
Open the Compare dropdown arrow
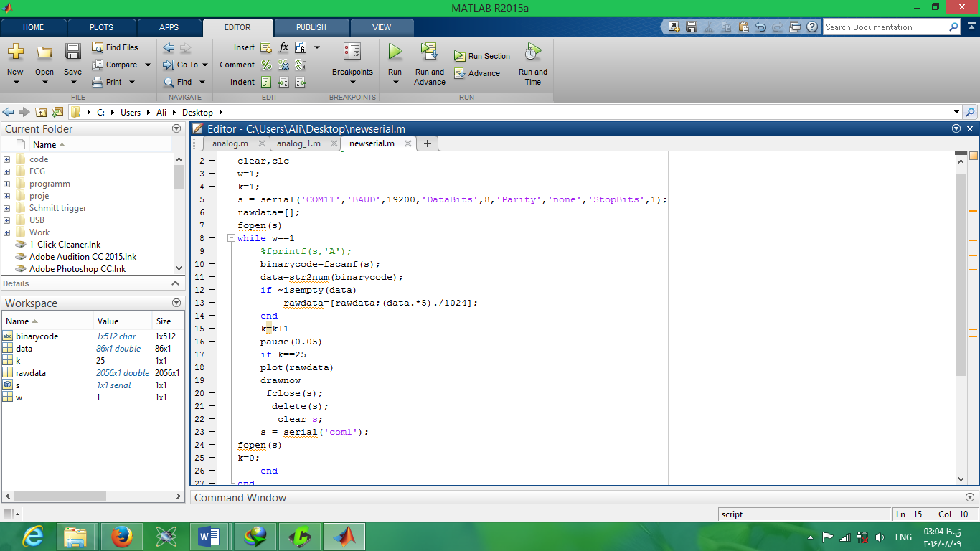[148, 65]
